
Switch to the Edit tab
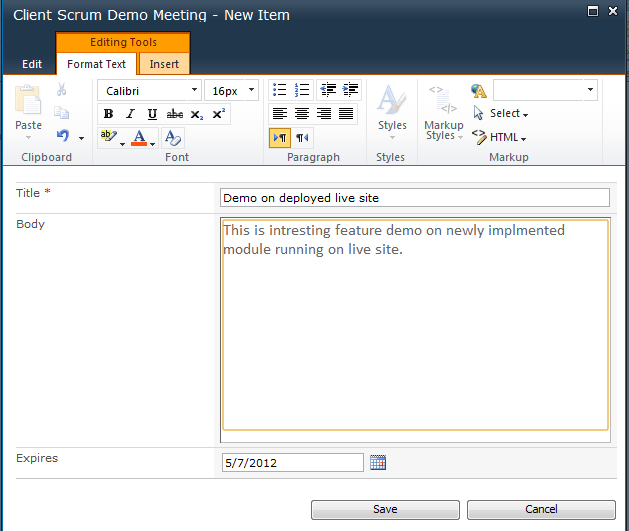tap(32, 64)
